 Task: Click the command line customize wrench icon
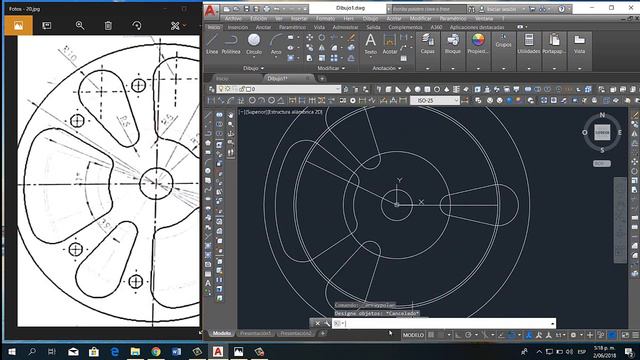[327, 323]
